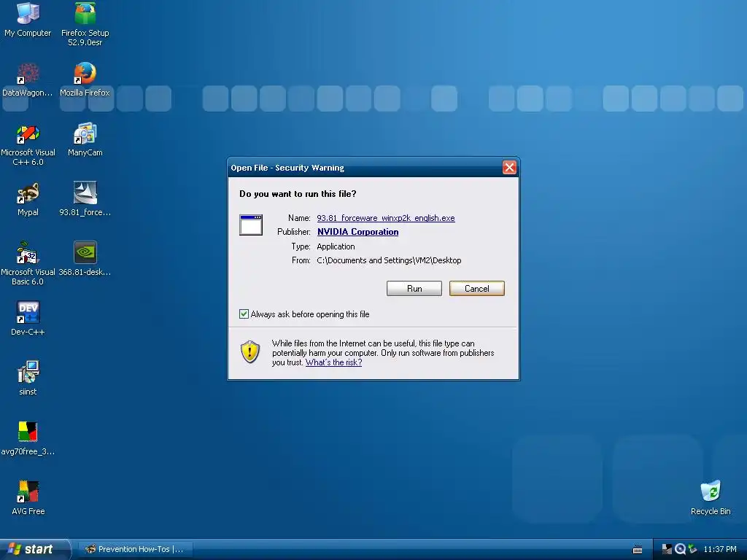Click the 11:37 PM system clock
This screenshot has height=560, width=747.
pos(720,549)
